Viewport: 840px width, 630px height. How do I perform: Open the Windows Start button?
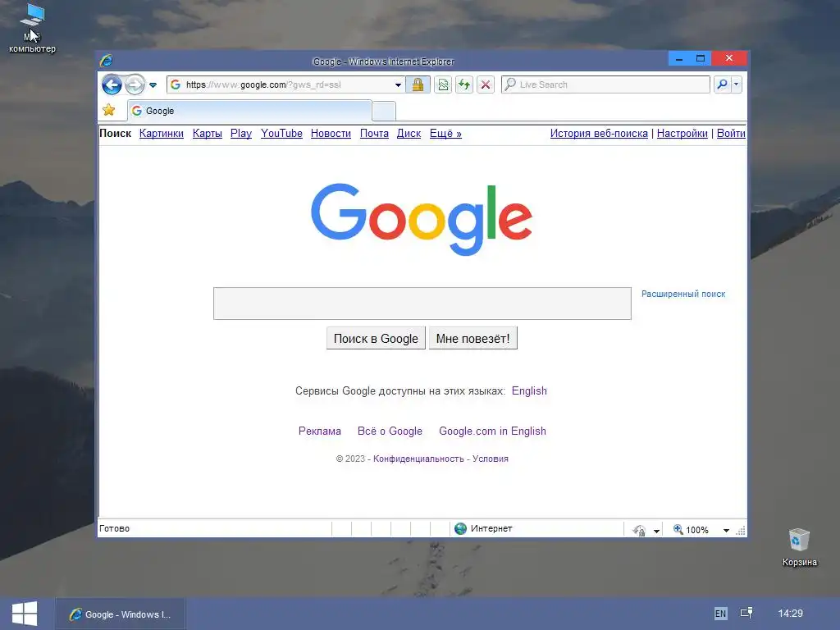(x=25, y=614)
